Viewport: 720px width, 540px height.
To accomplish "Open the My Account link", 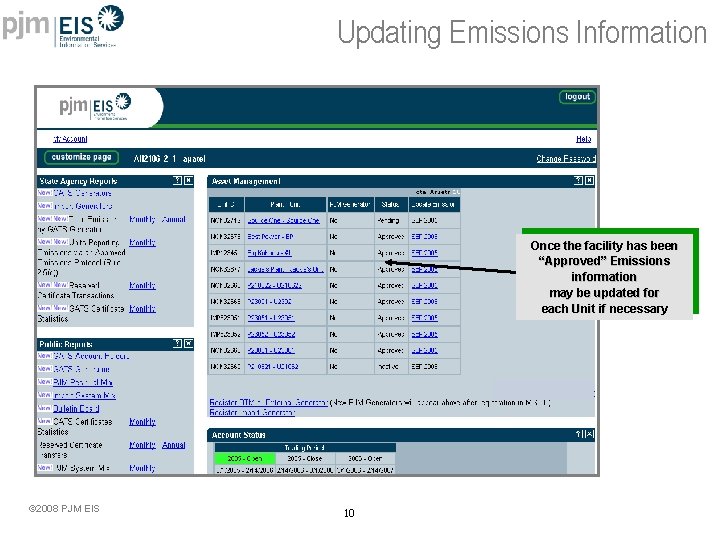I will (x=70, y=139).
